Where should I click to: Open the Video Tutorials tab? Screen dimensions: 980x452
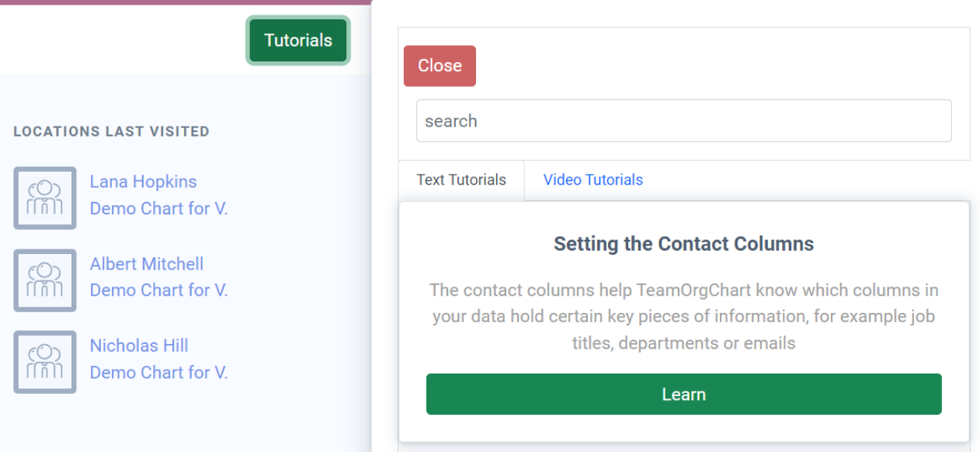point(593,180)
